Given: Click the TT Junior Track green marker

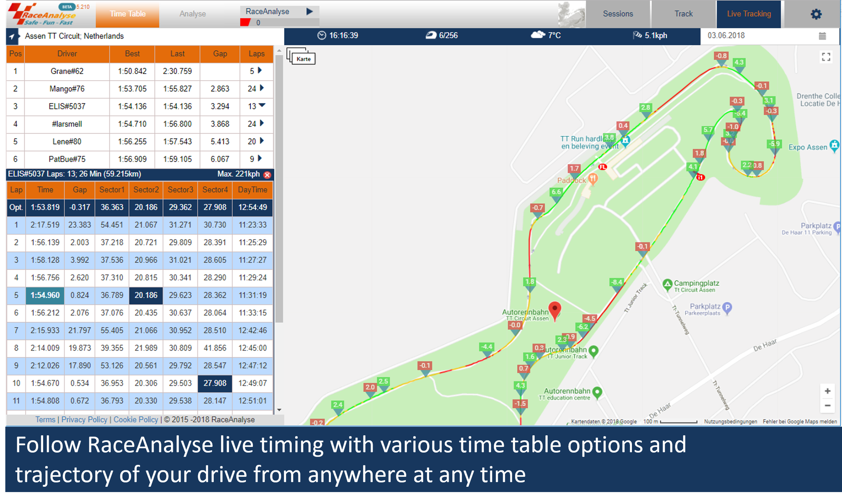Looking at the screenshot, I should (x=593, y=351).
